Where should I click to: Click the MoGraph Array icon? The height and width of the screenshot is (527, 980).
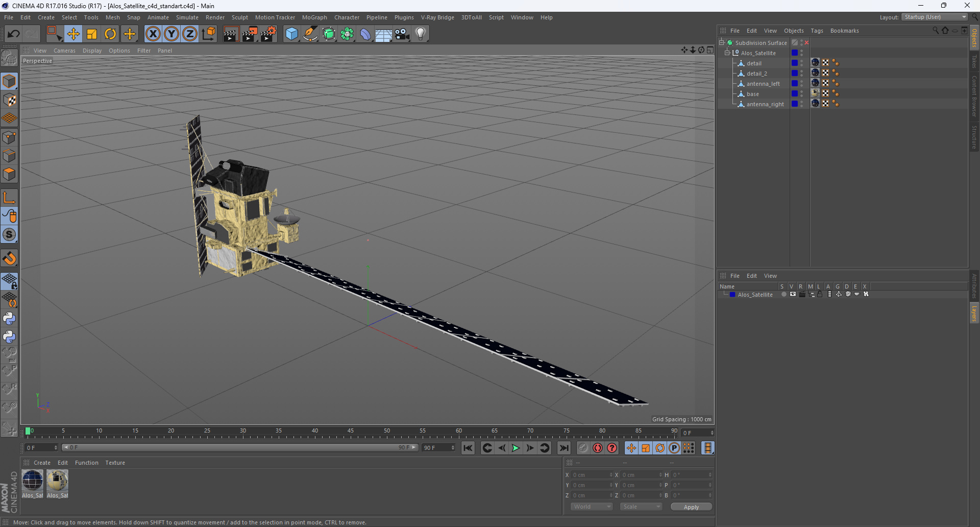click(347, 34)
